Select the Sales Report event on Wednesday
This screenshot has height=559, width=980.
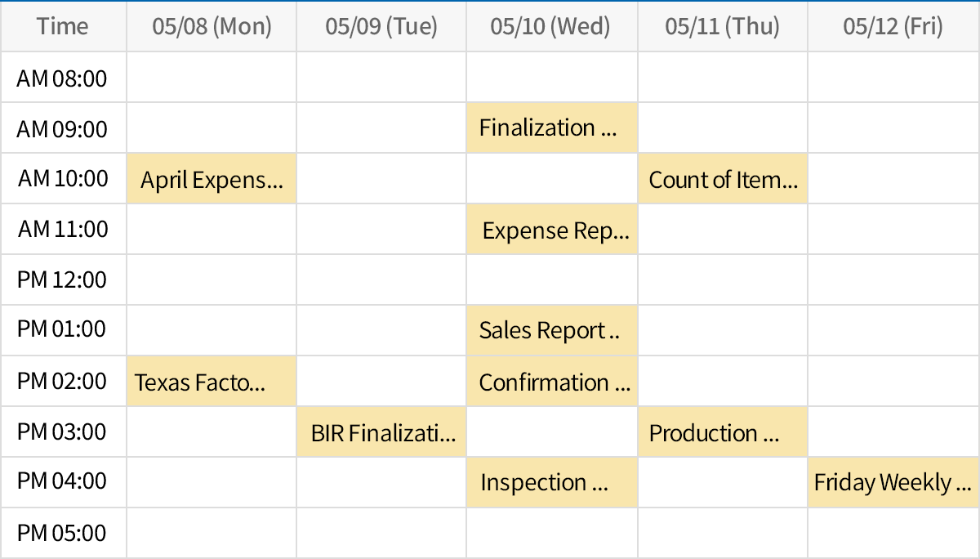[x=551, y=331]
